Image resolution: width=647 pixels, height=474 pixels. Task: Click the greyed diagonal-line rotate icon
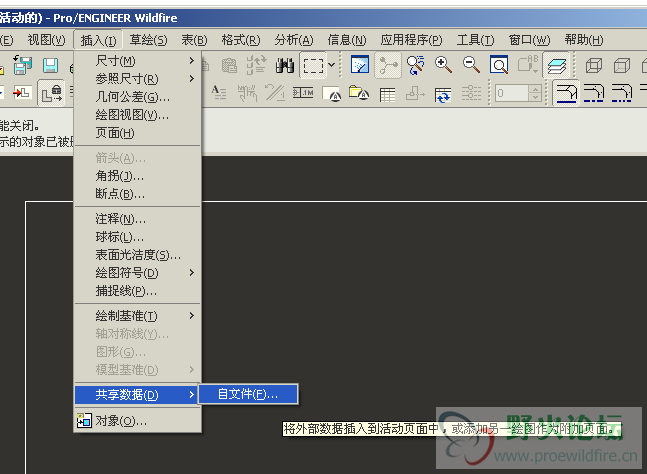click(275, 93)
